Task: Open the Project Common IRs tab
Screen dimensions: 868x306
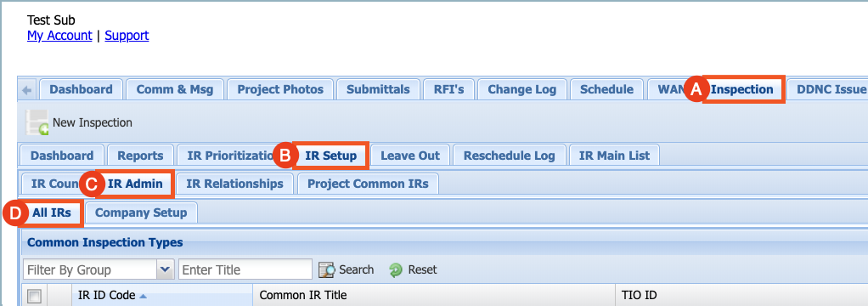Action: [368, 184]
